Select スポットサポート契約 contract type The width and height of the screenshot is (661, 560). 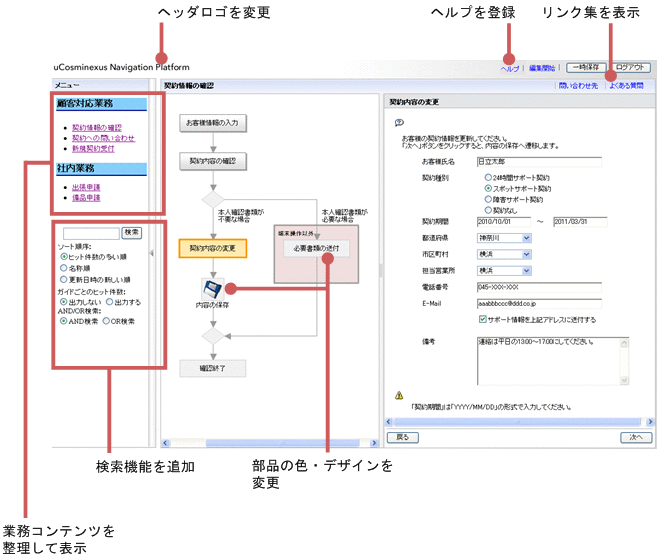(x=488, y=188)
